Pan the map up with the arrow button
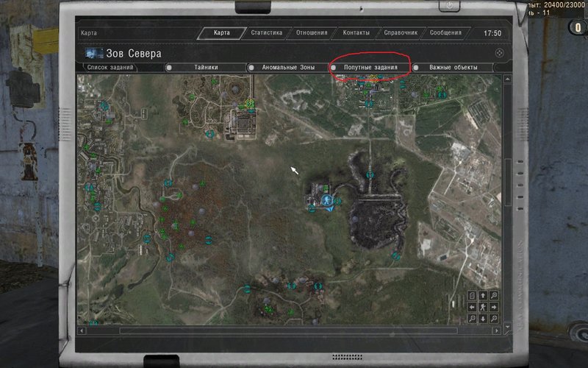Viewport: 588px width, 368px height. click(482, 295)
